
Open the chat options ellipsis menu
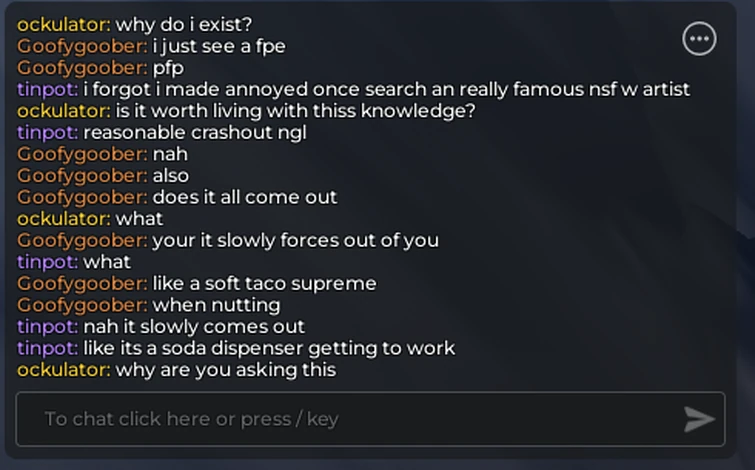click(699, 39)
